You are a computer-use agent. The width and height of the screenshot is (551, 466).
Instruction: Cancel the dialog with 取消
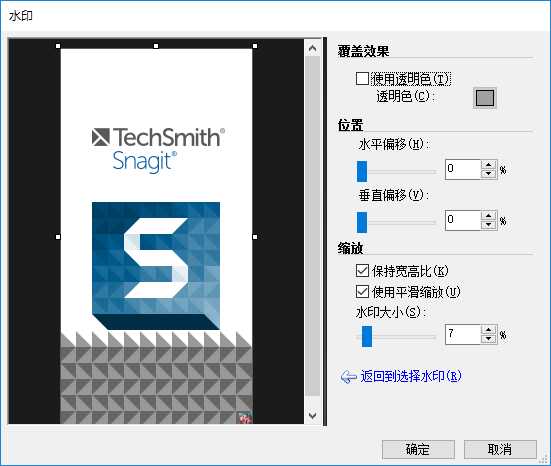500,449
